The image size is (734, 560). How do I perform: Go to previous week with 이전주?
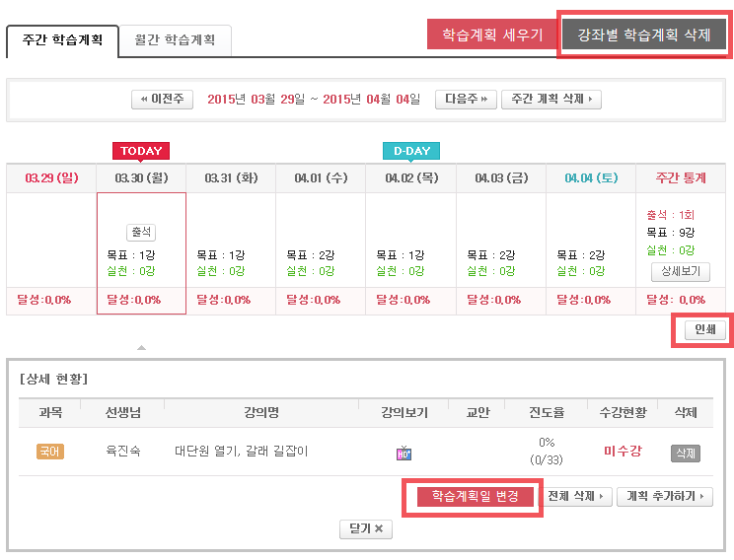pyautogui.click(x=163, y=100)
